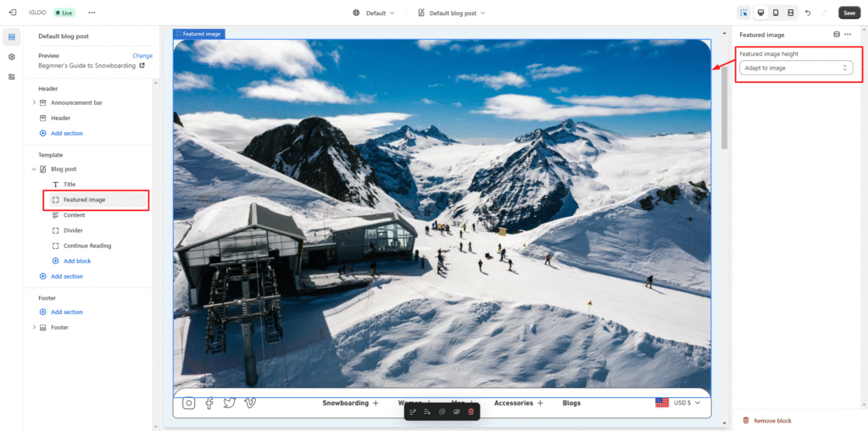Switch to fullscreen preview mode

click(x=790, y=13)
